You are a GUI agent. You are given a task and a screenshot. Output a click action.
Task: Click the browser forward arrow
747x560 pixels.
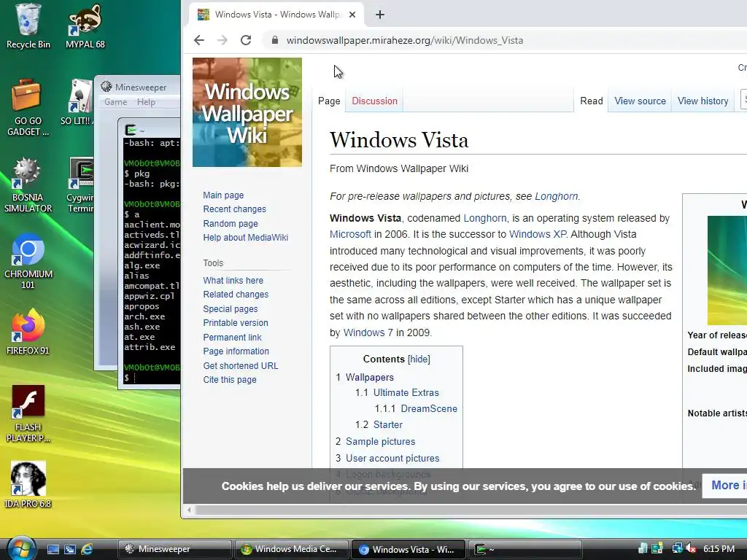[x=222, y=41]
